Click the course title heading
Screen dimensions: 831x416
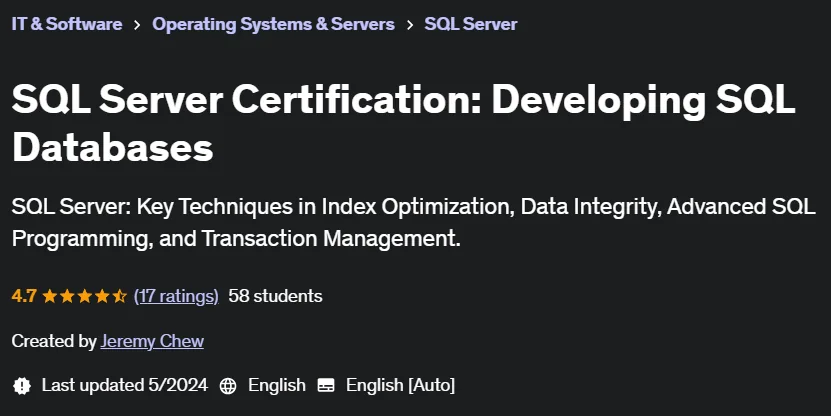[x=404, y=123]
